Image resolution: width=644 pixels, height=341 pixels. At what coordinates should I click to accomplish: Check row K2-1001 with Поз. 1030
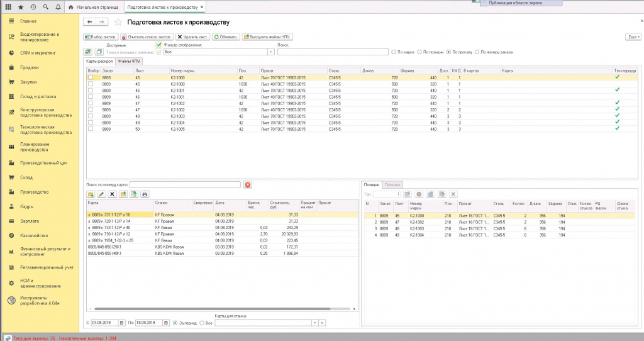91,97
